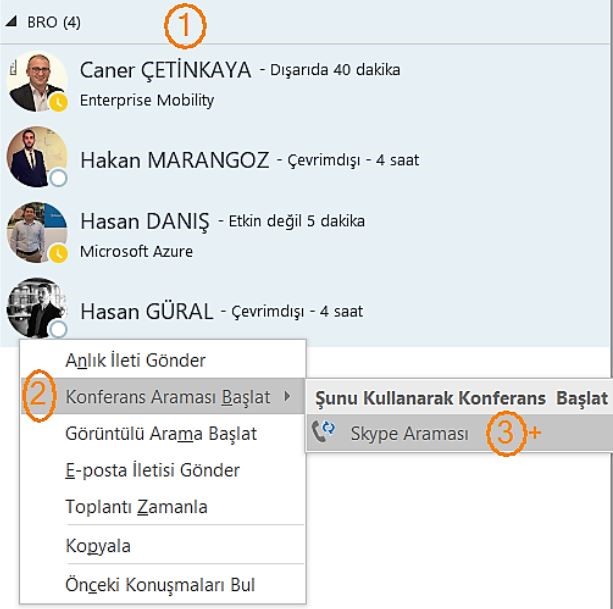
Task: Collapse the BRO group triangle
Action: (x=11, y=21)
